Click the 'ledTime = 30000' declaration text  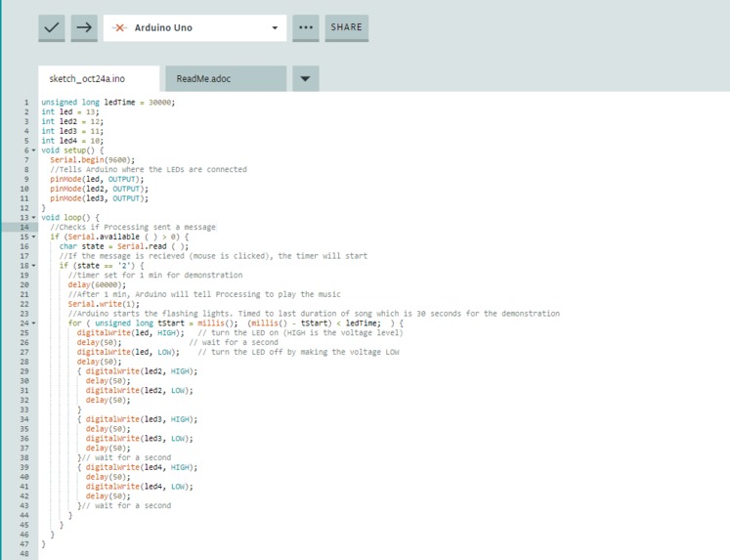point(139,103)
